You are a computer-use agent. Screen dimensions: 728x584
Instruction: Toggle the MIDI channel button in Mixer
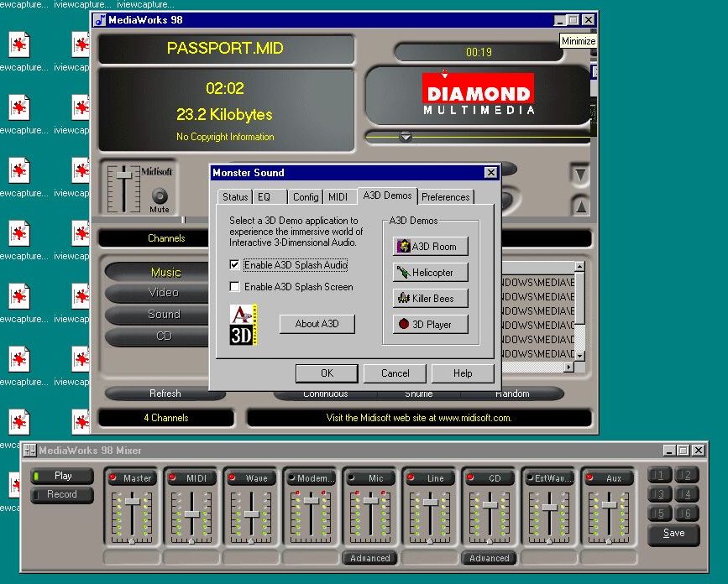click(191, 477)
